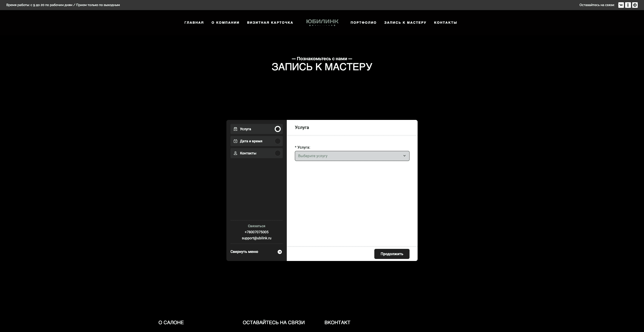Open the Odnoklassniki social icon

coord(628,5)
